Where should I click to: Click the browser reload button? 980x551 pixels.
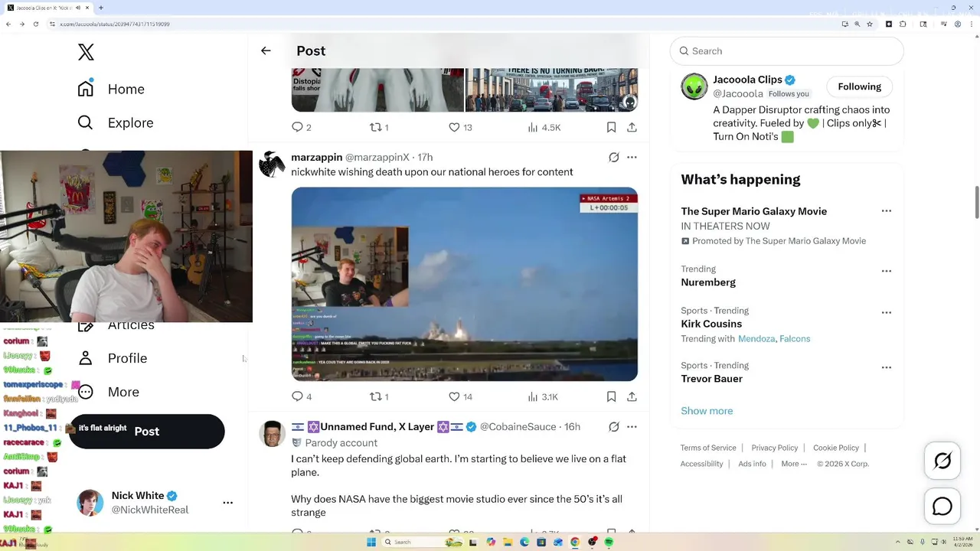(x=35, y=24)
